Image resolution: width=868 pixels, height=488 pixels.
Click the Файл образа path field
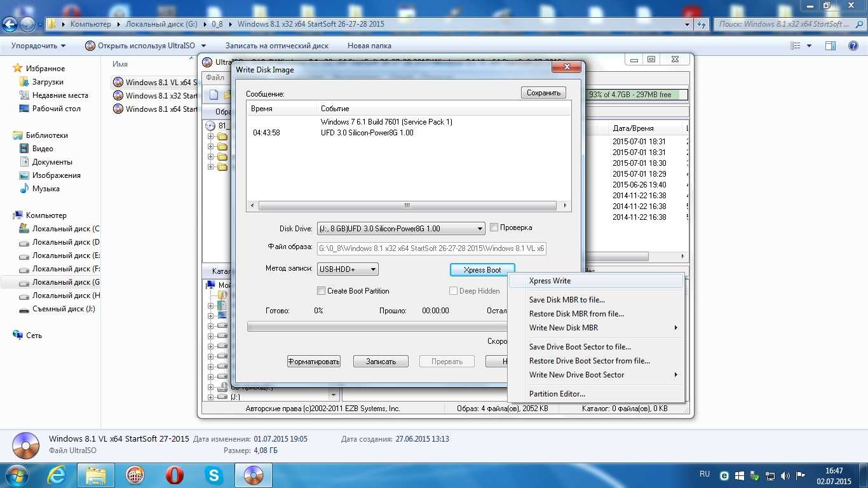point(431,248)
